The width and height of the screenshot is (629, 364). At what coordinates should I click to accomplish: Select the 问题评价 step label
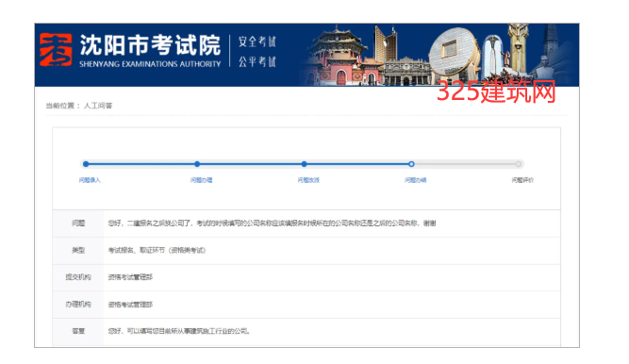(522, 180)
